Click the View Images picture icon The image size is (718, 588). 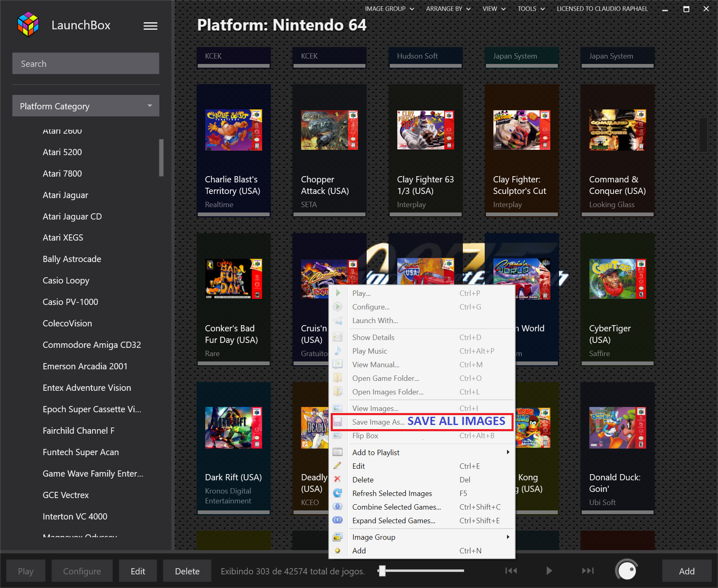[338, 408]
